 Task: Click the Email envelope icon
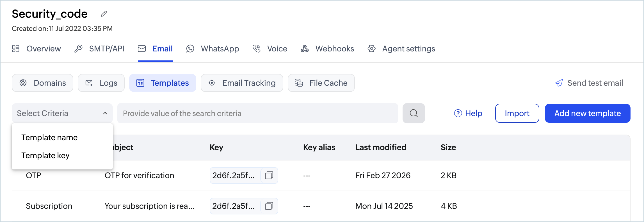tap(142, 49)
